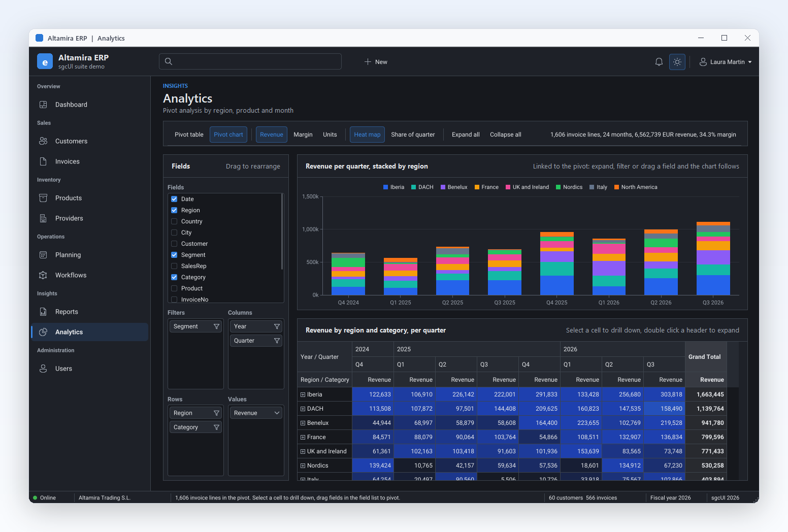Toggle the light/dark theme sun icon
This screenshot has width=788, height=532.
click(x=677, y=62)
